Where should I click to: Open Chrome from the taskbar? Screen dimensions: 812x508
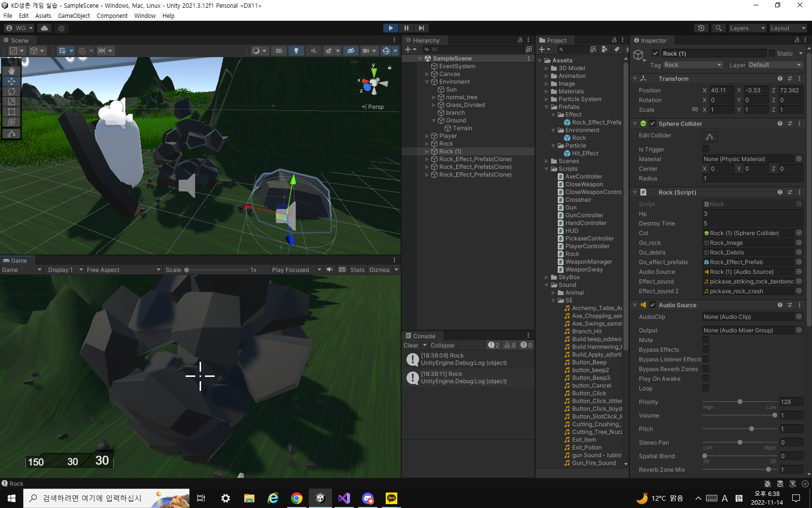(297, 498)
